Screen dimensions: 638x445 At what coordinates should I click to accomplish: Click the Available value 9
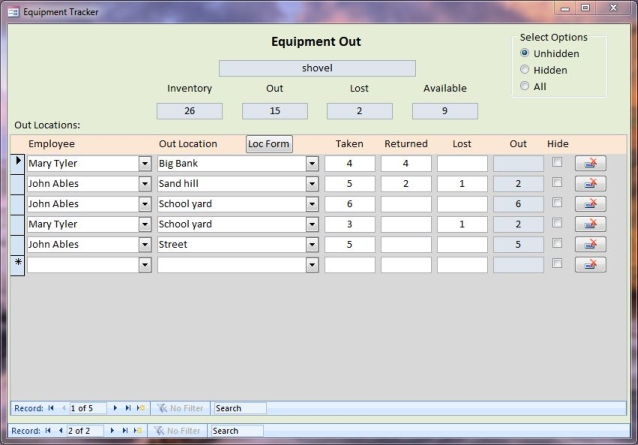click(445, 111)
